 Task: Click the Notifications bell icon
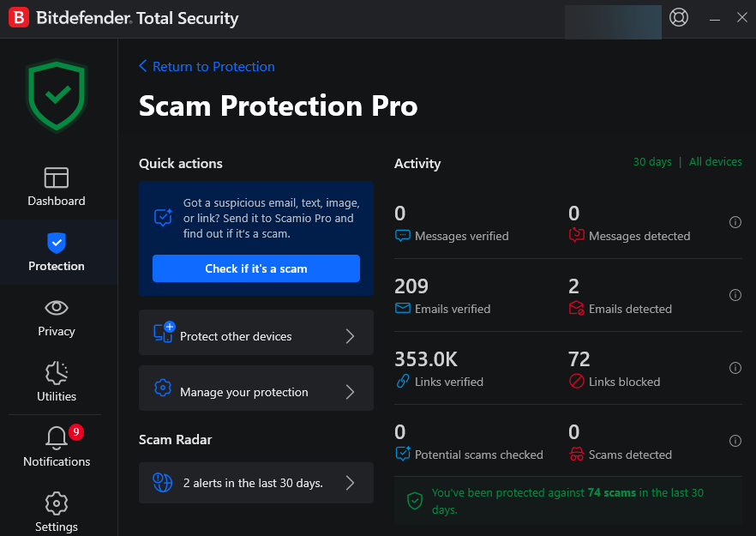(57, 437)
